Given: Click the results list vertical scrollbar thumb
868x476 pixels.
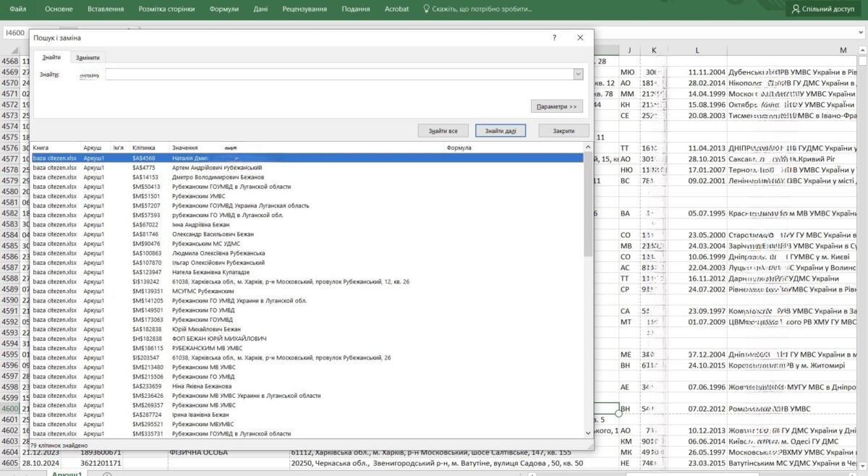Looking at the screenshot, I should coord(588,204).
